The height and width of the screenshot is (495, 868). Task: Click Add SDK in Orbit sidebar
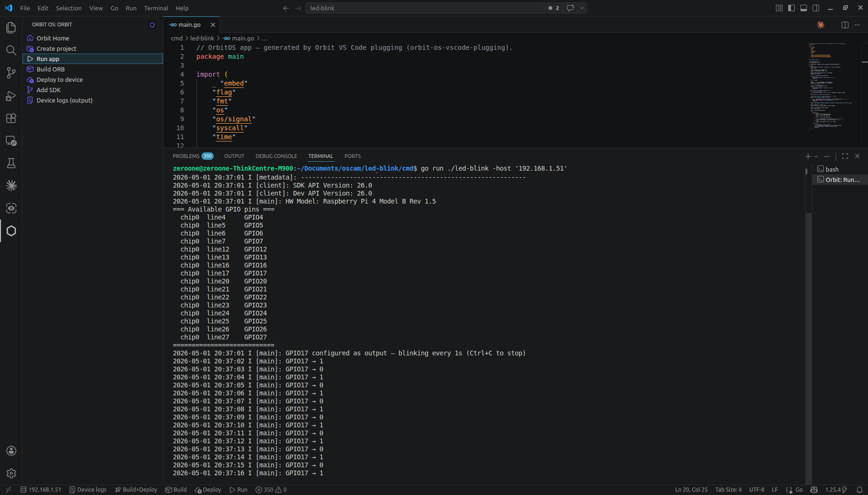(93, 90)
